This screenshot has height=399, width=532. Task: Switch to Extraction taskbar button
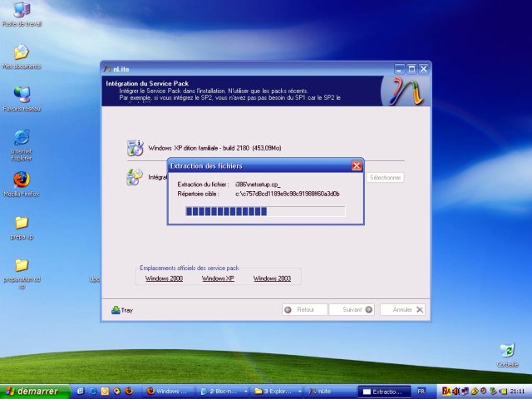pyautogui.click(x=385, y=392)
